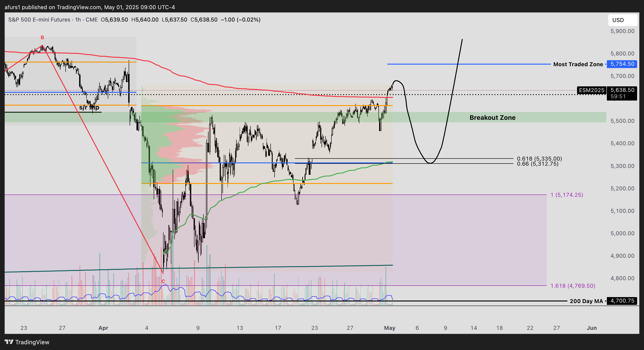The height and width of the screenshot is (350, 644).
Task: Click the ESM2025 symbol tag
Action: [x=591, y=90]
